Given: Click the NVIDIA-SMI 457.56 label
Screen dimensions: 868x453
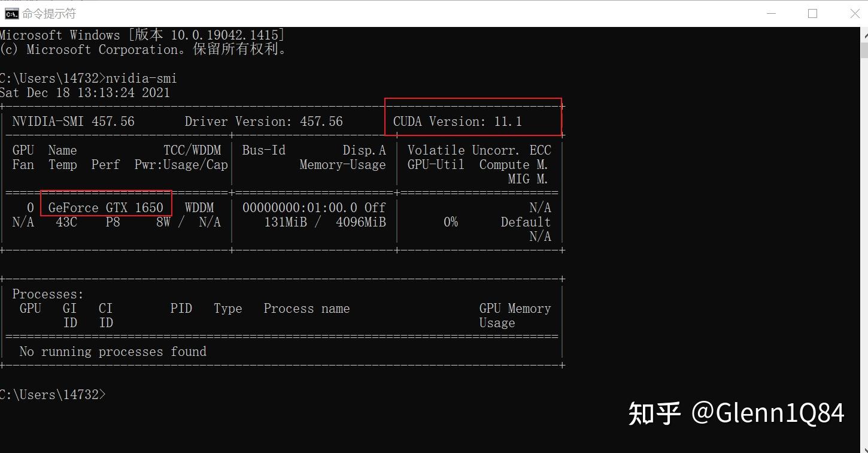Looking at the screenshot, I should coord(73,121).
